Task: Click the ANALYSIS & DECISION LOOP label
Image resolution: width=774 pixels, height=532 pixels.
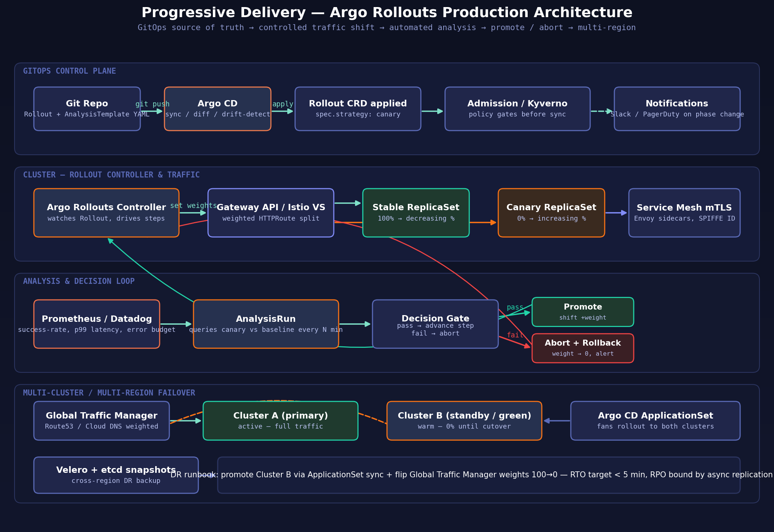Action: point(79,281)
